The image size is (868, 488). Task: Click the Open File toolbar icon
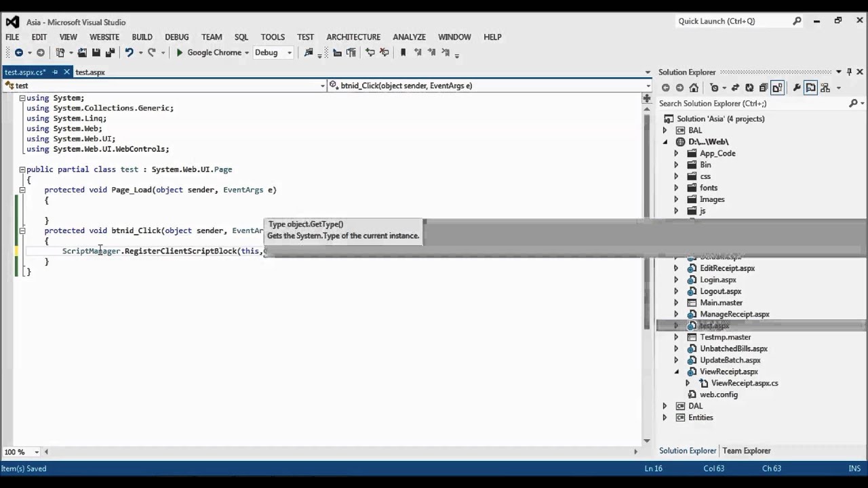click(82, 53)
